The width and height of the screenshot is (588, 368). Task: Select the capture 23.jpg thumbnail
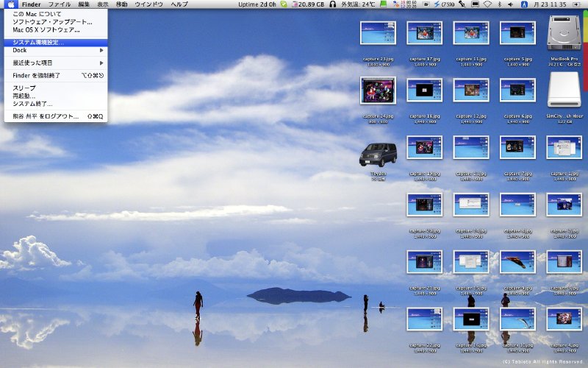378,32
